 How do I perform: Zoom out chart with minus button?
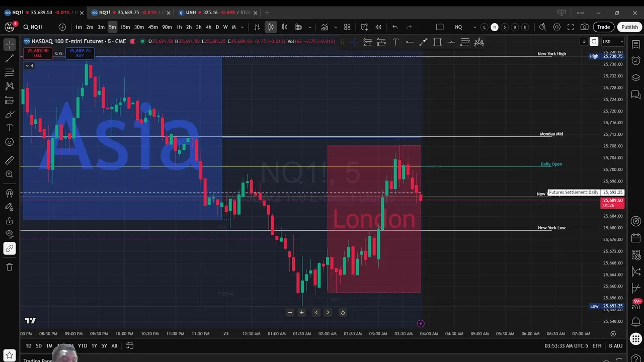coord(290,312)
